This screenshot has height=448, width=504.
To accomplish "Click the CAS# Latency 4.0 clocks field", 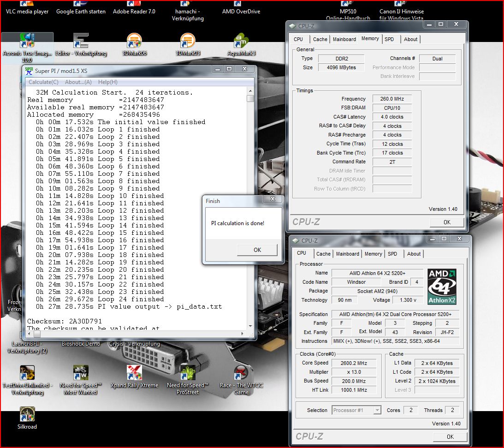I will point(392,117).
